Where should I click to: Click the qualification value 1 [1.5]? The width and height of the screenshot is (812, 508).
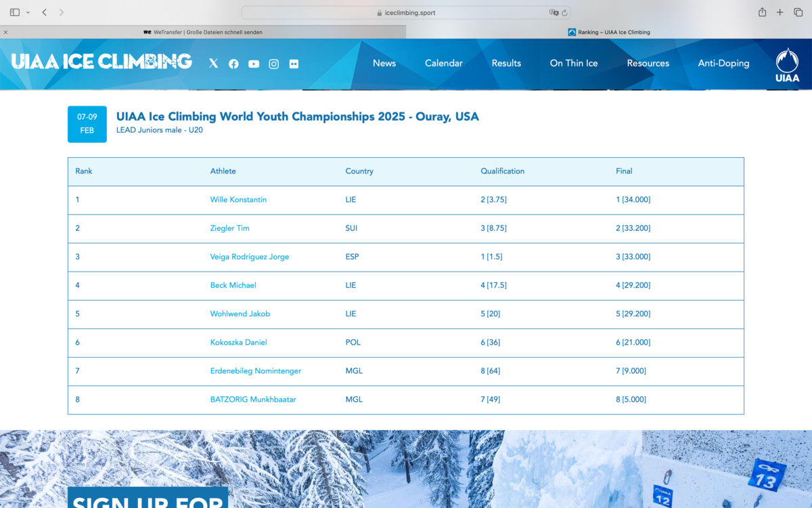tap(491, 257)
